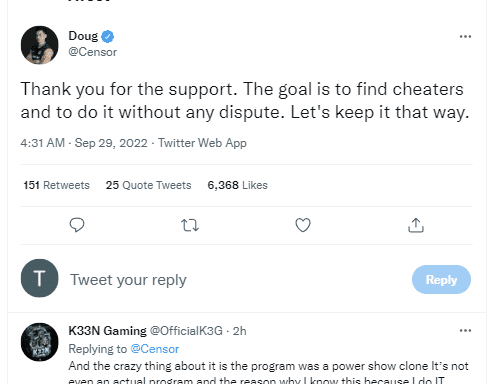Click the reply speech bubble icon
This screenshot has width=502, height=384.
(x=77, y=225)
